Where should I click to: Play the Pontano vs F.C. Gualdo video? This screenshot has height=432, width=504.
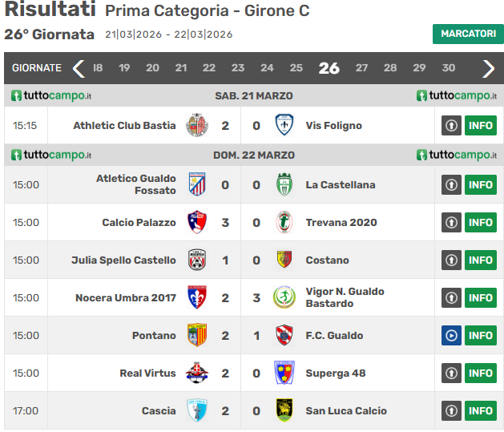(451, 336)
